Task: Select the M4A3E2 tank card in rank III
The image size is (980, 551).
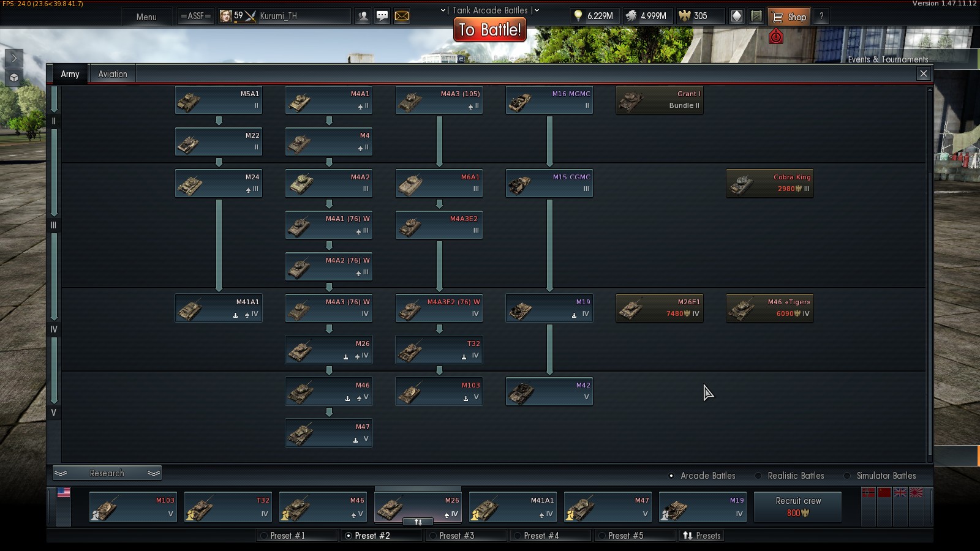Action: click(x=439, y=225)
